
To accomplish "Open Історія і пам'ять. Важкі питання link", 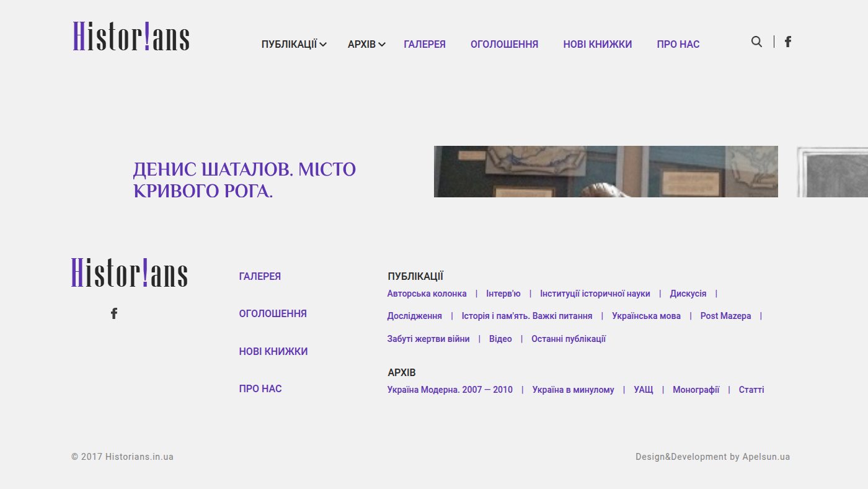I will pyautogui.click(x=527, y=316).
